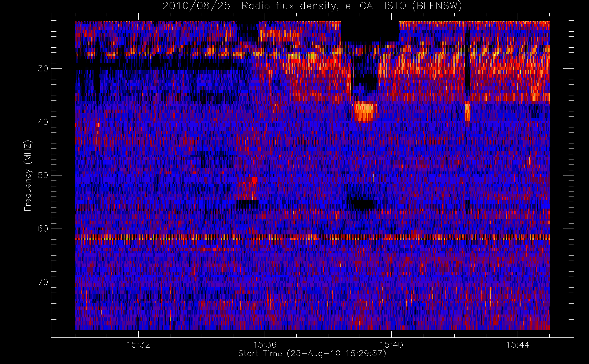Image resolution: width=589 pixels, height=364 pixels.
Task: Click the 30 frequency tick label
Action: (43, 68)
